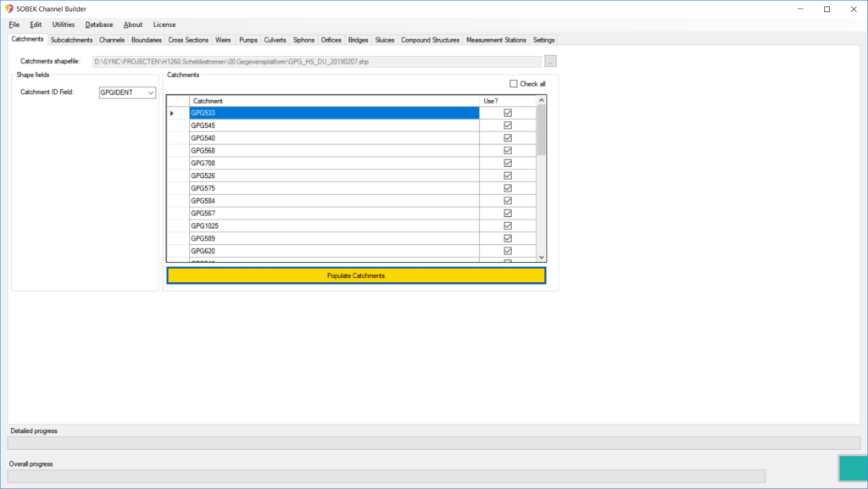Enable the Check all checkbox
This screenshot has width=868, height=489.
[514, 84]
